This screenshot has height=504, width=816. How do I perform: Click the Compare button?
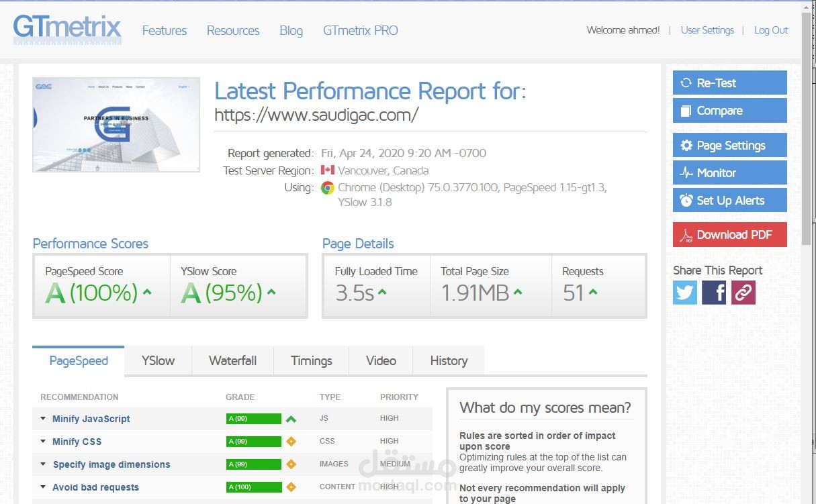coord(730,111)
